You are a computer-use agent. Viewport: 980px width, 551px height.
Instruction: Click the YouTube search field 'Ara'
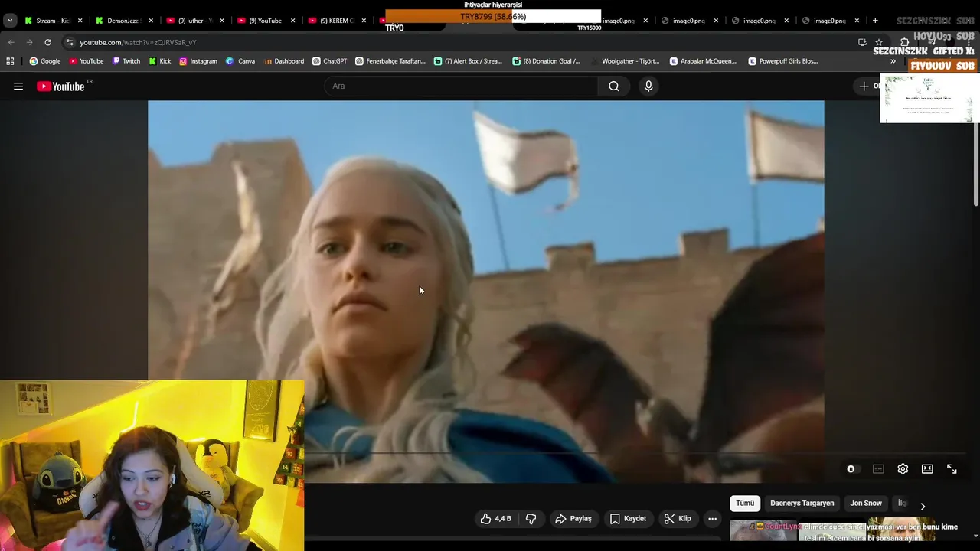pyautogui.click(x=461, y=86)
